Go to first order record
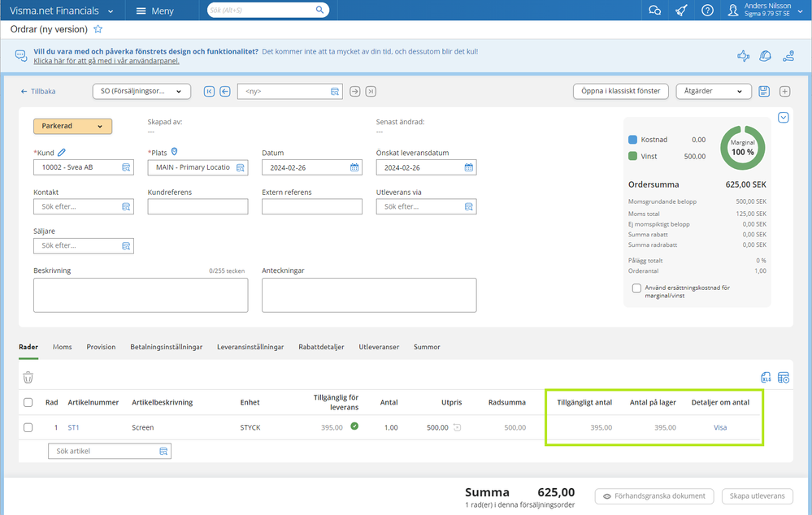The image size is (812, 515). click(209, 92)
